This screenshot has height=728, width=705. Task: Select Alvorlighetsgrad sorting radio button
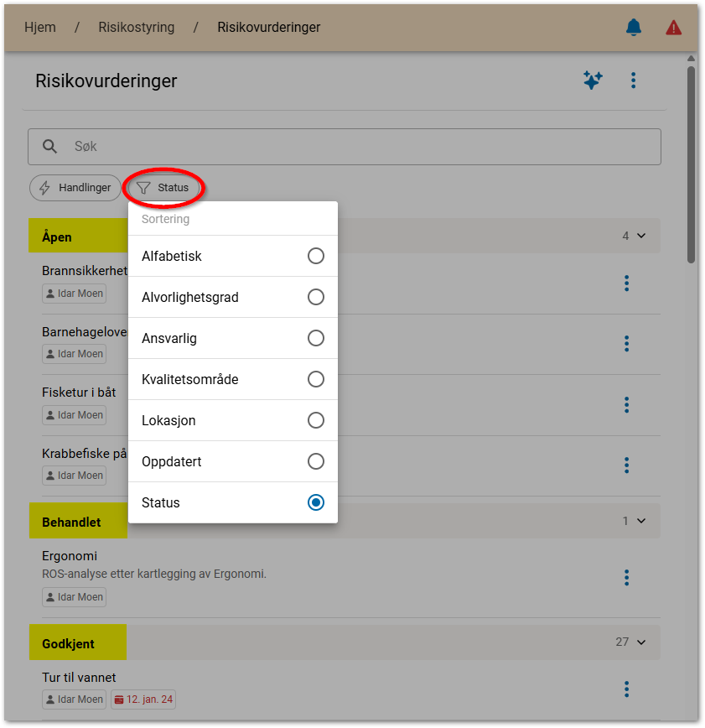pyautogui.click(x=315, y=297)
